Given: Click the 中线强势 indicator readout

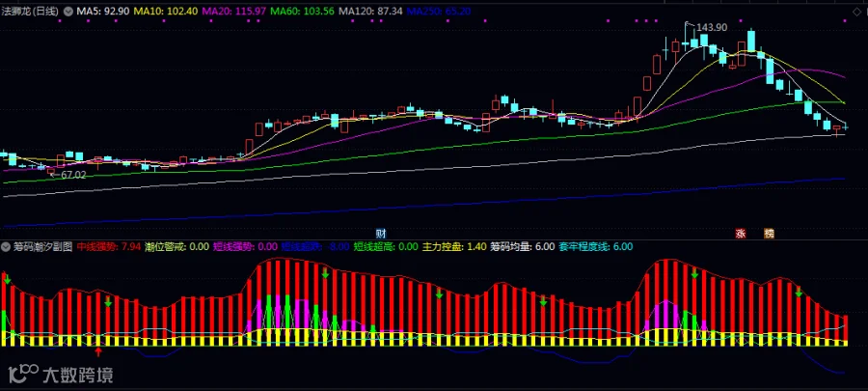Looking at the screenshot, I should (108, 246).
